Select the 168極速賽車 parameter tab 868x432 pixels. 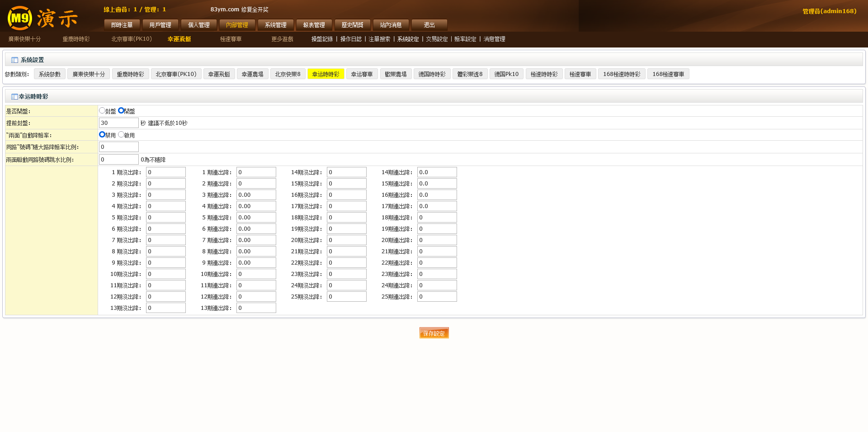tap(668, 74)
